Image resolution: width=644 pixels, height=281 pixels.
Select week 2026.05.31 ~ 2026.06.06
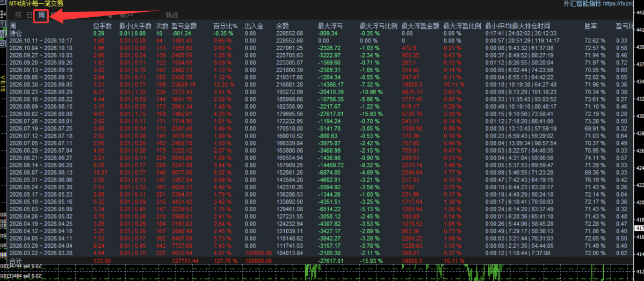(41, 179)
